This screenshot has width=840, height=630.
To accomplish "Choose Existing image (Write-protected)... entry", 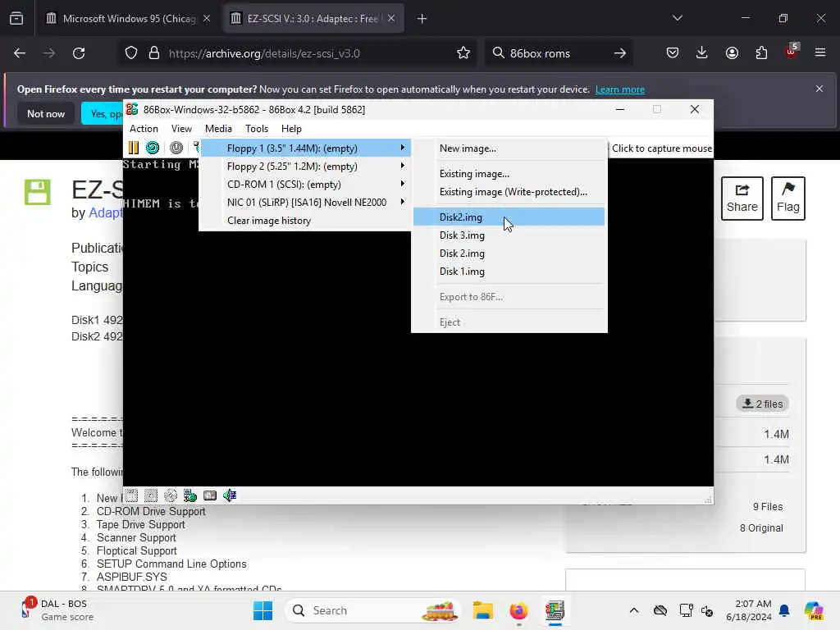I will coord(509,192).
